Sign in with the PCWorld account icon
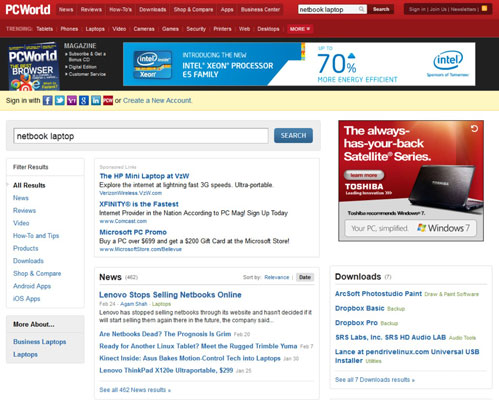This screenshot has height=400, width=499. pyautogui.click(x=108, y=100)
